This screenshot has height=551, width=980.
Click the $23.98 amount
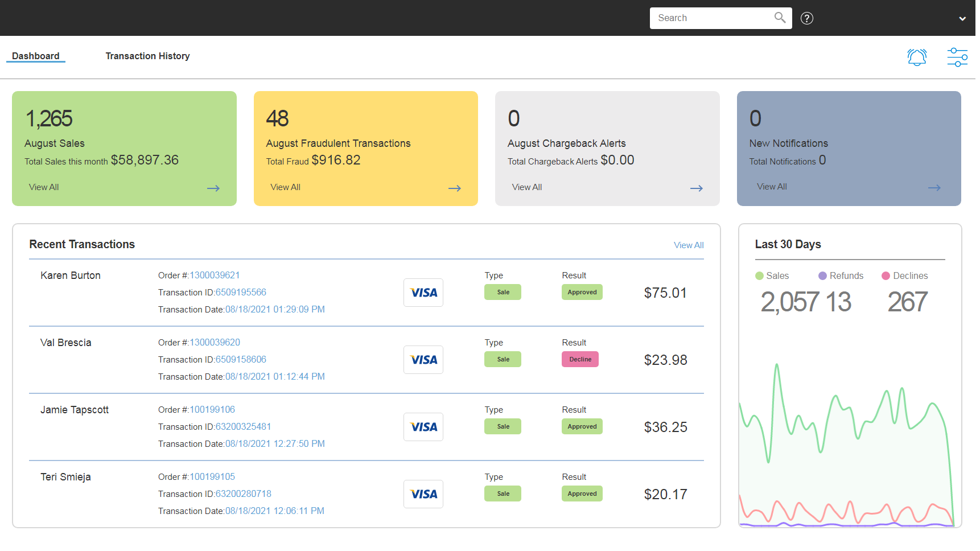(x=665, y=360)
